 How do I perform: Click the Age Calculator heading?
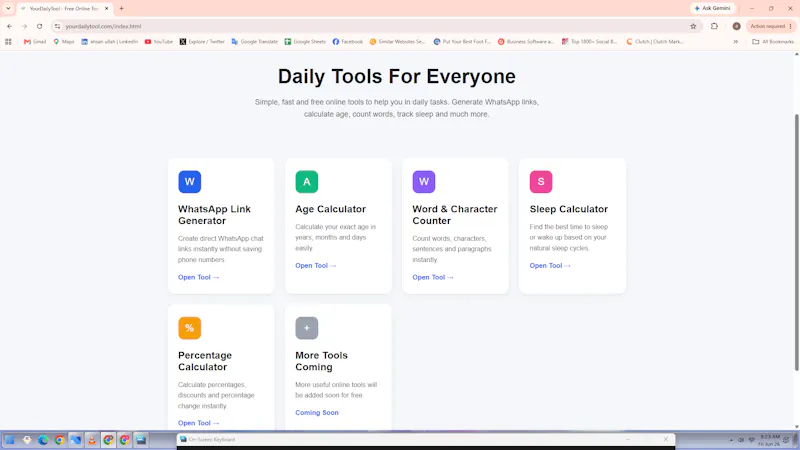331,209
